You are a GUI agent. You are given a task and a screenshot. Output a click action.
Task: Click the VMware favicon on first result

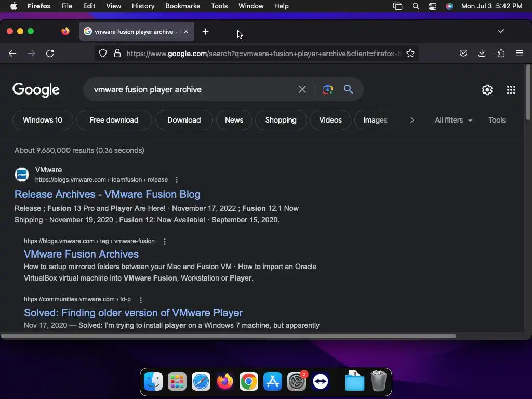[x=22, y=175]
